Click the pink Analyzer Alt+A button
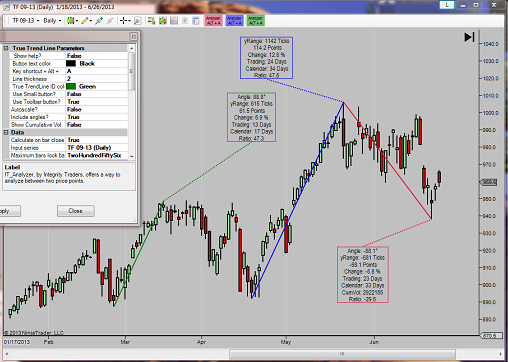The width and height of the screenshot is (508, 362). coord(213,20)
